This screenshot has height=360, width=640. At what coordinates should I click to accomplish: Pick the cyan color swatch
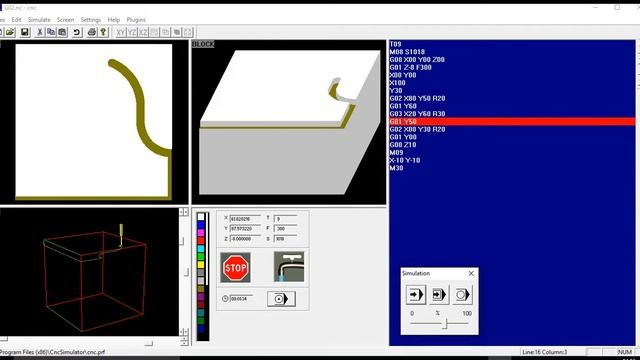(x=201, y=248)
